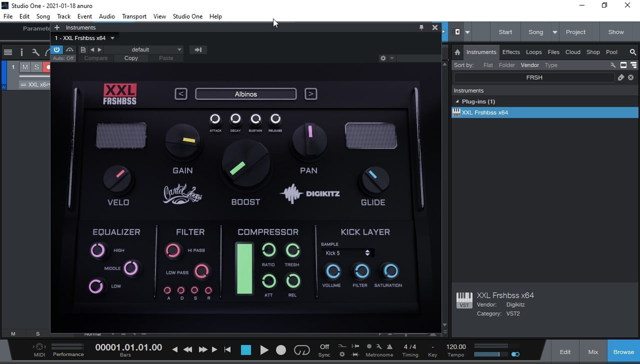Open the browser home icon
Viewport: 640px width, 364px height.
tap(457, 52)
